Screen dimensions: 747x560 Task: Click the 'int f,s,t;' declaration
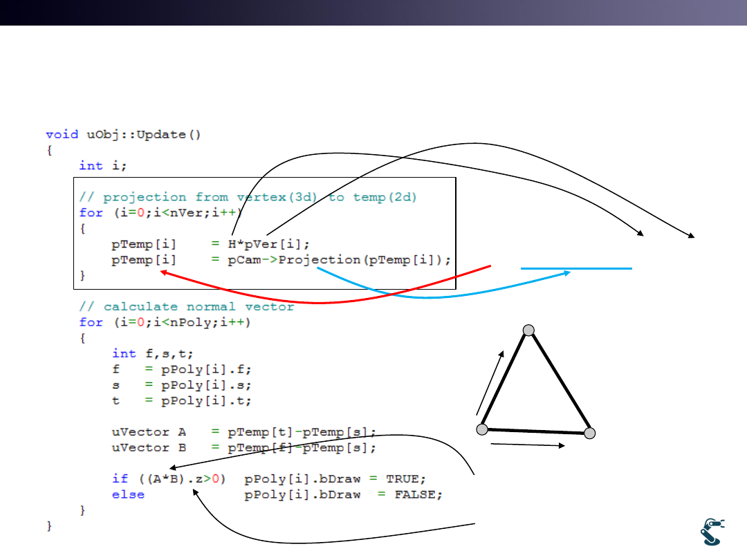coord(153,353)
